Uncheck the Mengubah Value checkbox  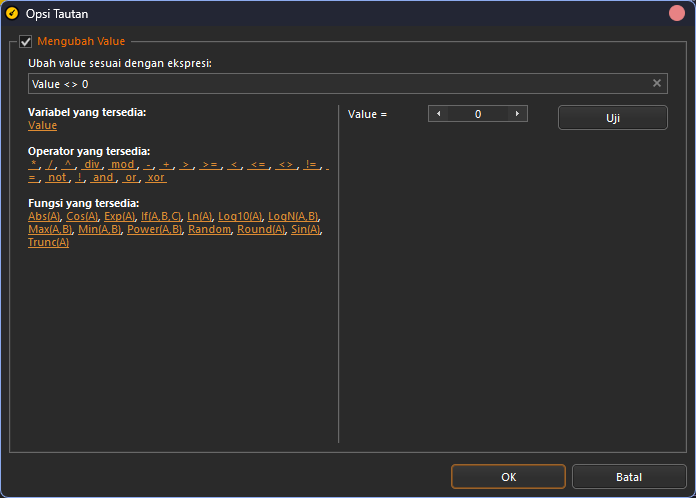(26, 42)
